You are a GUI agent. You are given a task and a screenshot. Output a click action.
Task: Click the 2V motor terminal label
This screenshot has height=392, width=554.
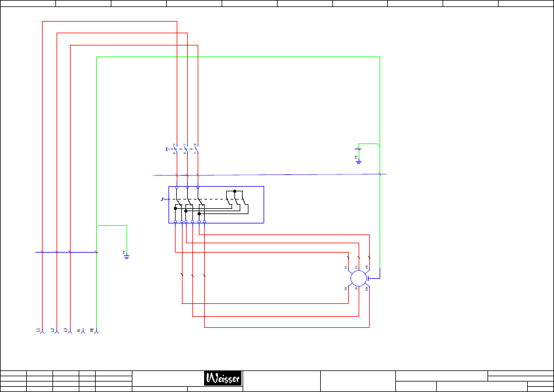[356, 288]
